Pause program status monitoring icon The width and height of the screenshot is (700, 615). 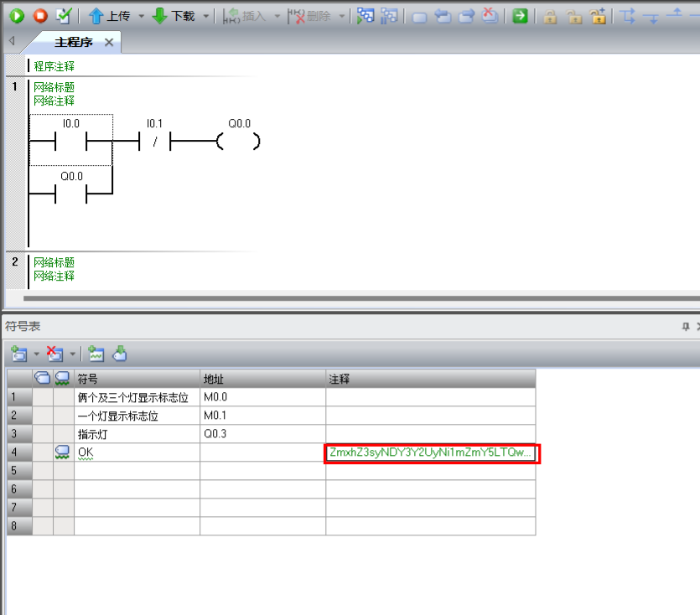tap(389, 16)
